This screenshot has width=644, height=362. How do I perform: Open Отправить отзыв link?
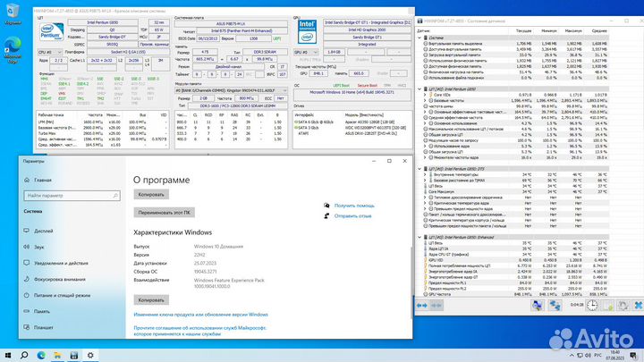(352, 215)
